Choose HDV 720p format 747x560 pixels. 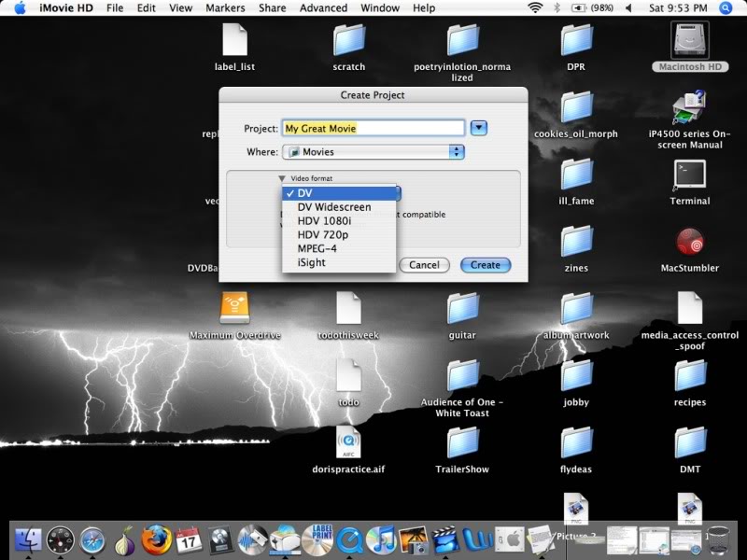pyautogui.click(x=339, y=235)
